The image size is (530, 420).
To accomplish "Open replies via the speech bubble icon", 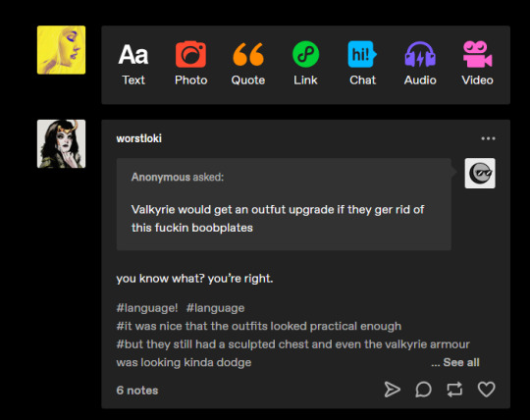I will coord(423,390).
